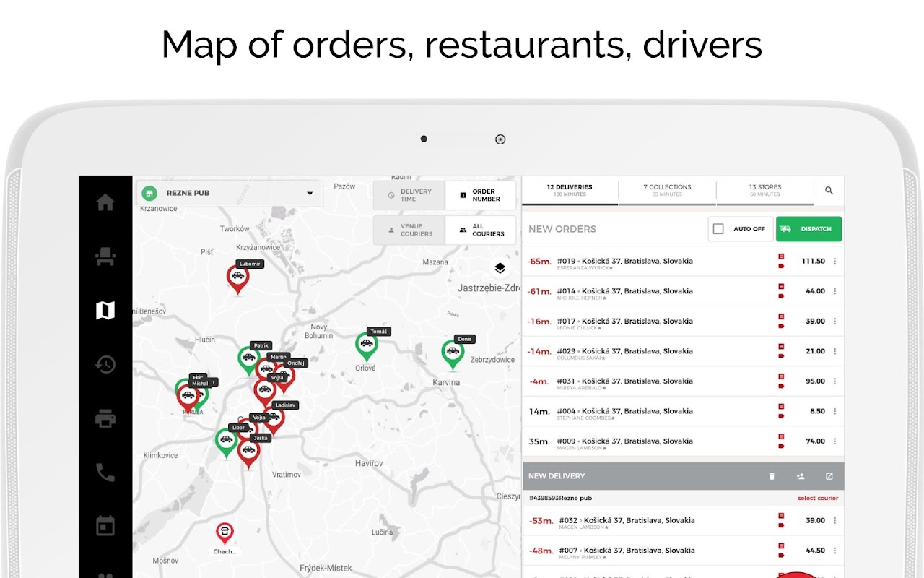This screenshot has height=578, width=924.
Task: Click the 44.50 amount on order #007
Action: (815, 551)
